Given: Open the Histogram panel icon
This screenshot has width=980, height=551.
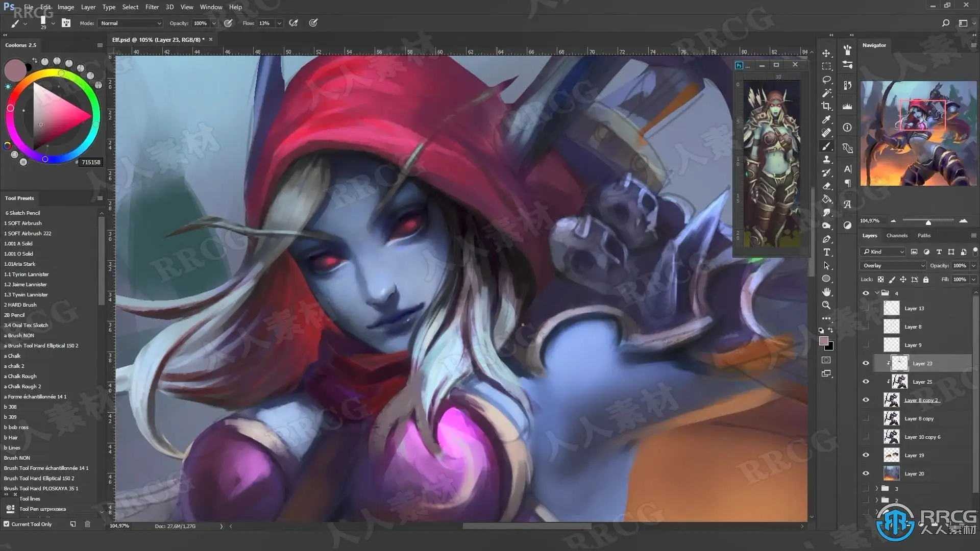Looking at the screenshot, I should (x=847, y=106).
